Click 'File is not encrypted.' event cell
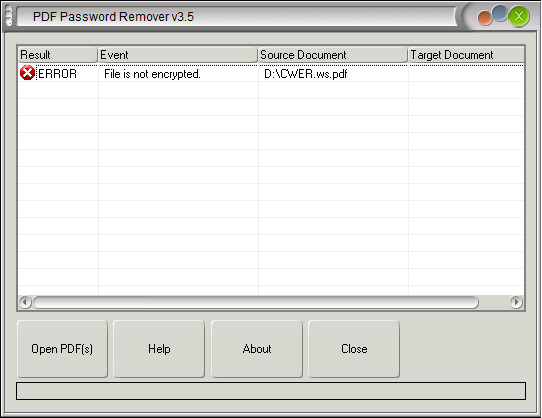This screenshot has height=418, width=542. point(152,74)
